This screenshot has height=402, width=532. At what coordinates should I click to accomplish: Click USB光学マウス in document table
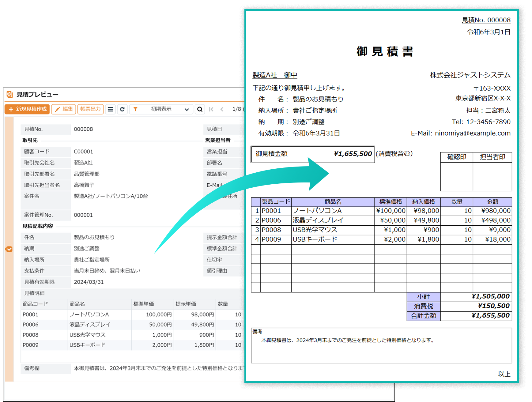pos(315,230)
